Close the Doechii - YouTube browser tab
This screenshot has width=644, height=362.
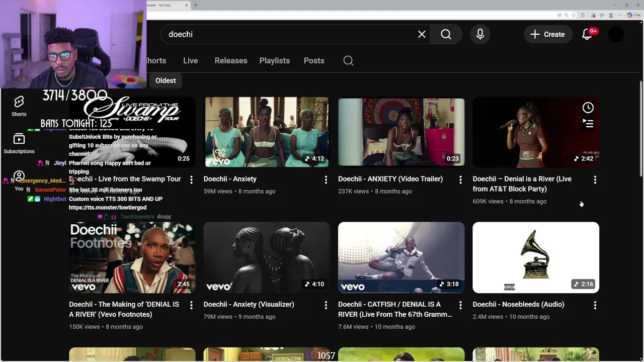(x=187, y=5)
